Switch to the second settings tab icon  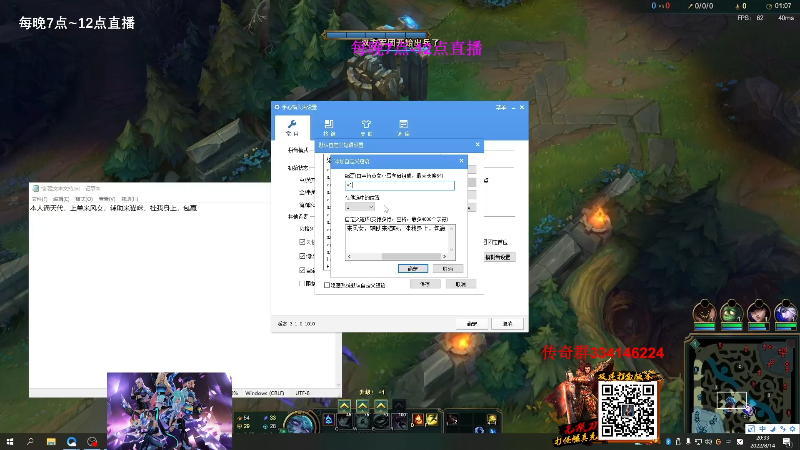click(x=329, y=127)
